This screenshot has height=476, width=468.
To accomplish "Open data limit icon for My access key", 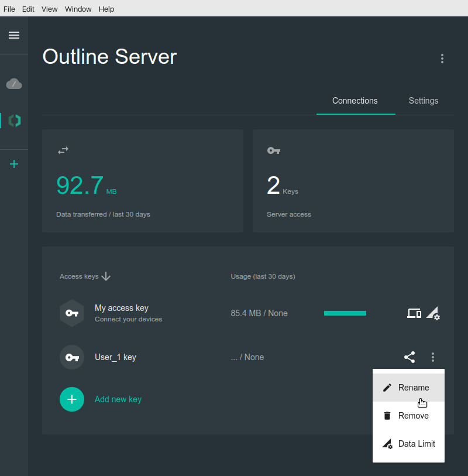I will coord(433,313).
